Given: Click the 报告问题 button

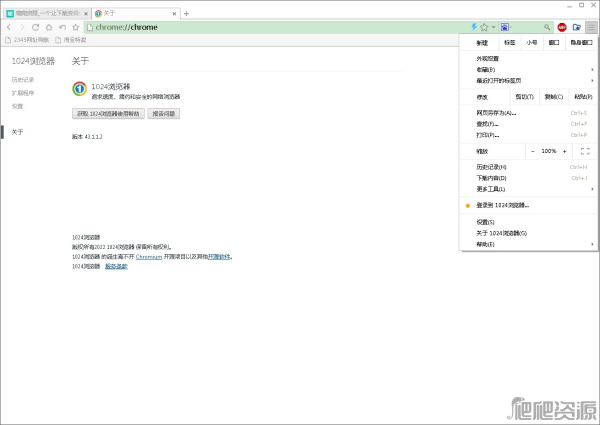Looking at the screenshot, I should pos(163,114).
